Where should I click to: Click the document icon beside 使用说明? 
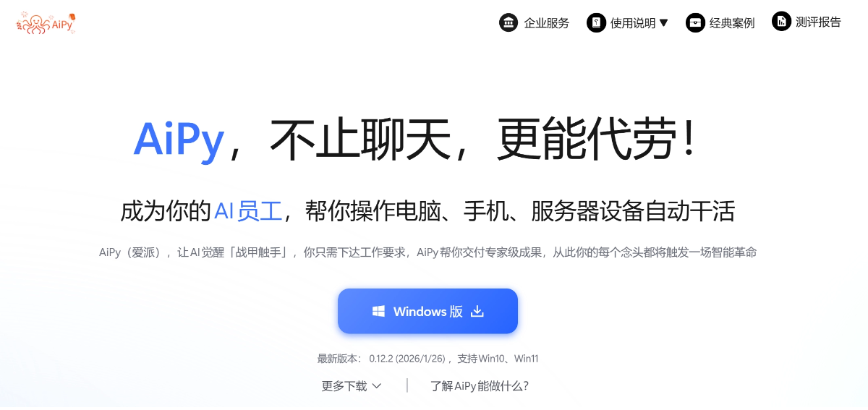tap(596, 22)
